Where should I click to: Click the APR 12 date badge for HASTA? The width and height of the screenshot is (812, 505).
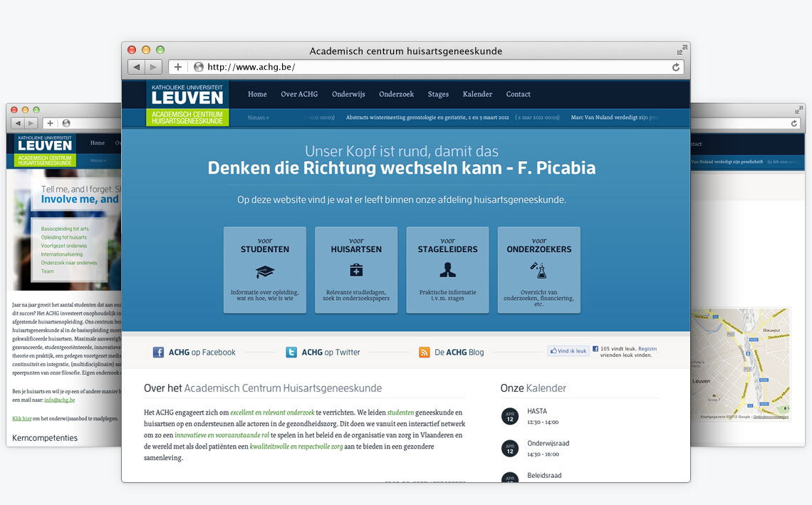tap(510, 417)
